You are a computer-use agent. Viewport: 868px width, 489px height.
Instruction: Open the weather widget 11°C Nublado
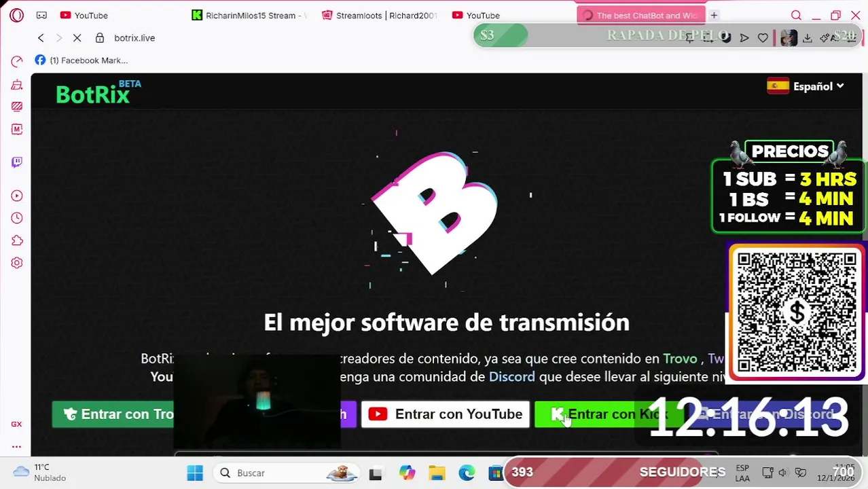point(39,473)
